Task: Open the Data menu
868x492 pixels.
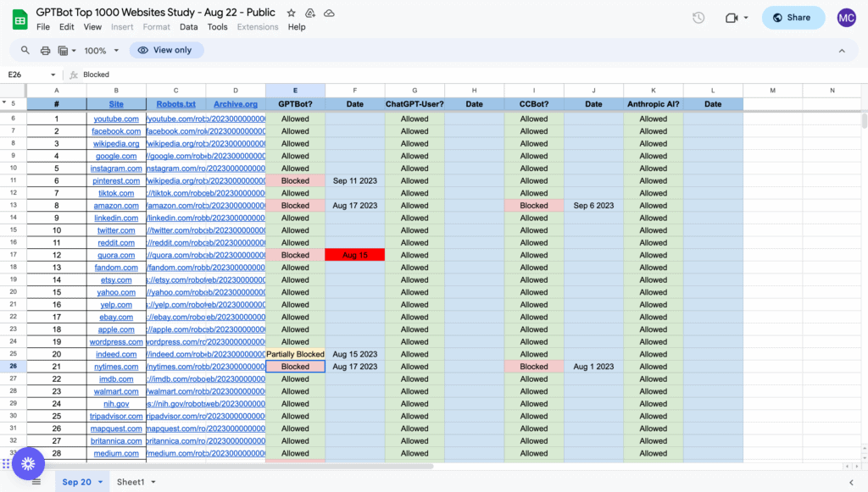Action: 188,26
